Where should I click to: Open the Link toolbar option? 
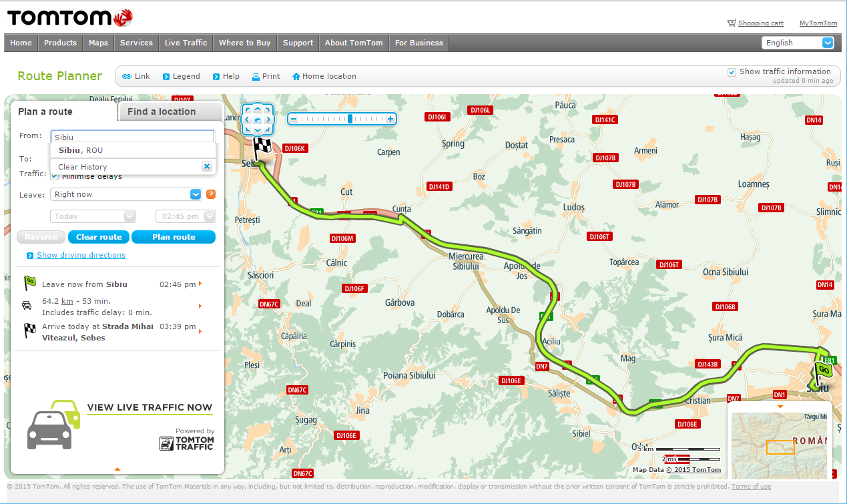coord(136,76)
